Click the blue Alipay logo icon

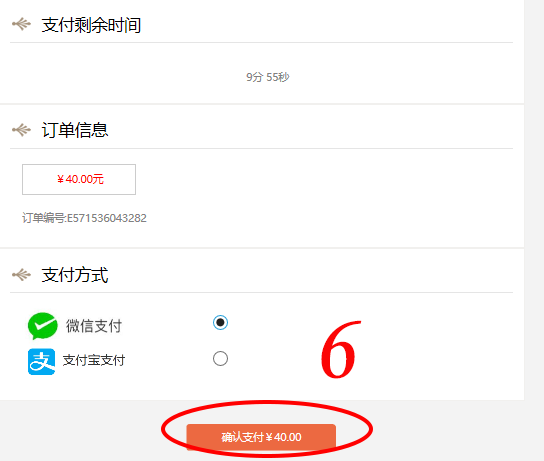click(x=42, y=361)
